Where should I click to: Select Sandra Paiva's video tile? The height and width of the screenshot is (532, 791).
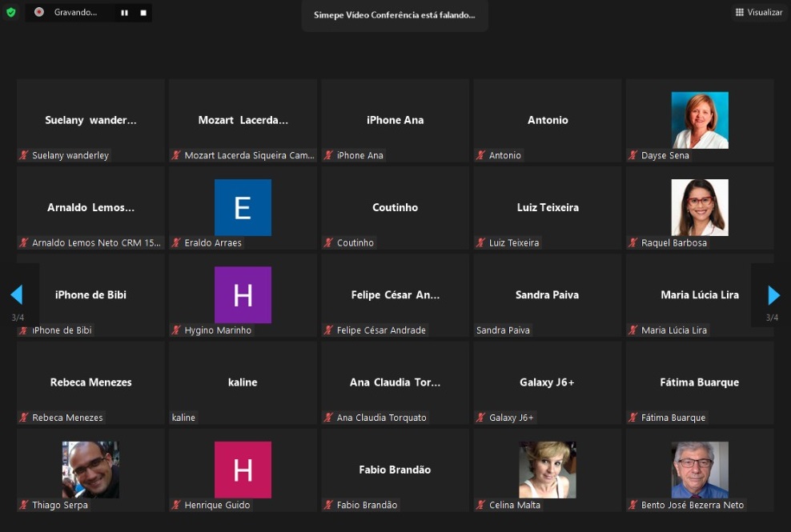(x=548, y=294)
